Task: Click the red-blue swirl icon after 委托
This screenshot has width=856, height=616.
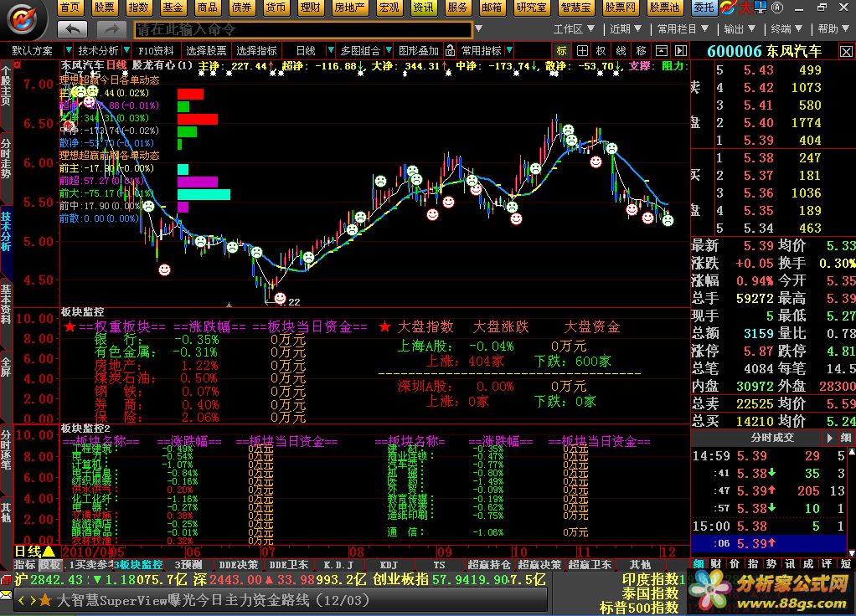Action: 728,7
